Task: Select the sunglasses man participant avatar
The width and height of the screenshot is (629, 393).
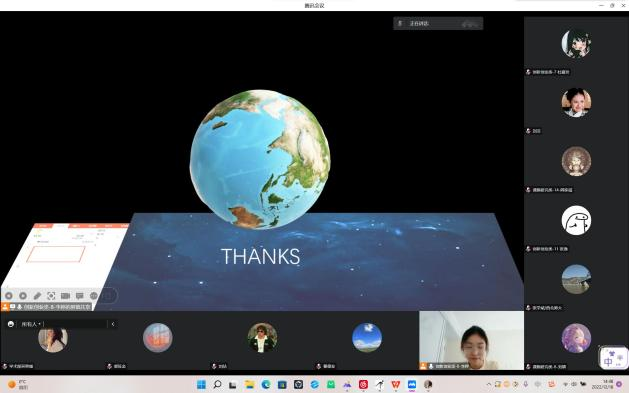Action: click(x=262, y=338)
